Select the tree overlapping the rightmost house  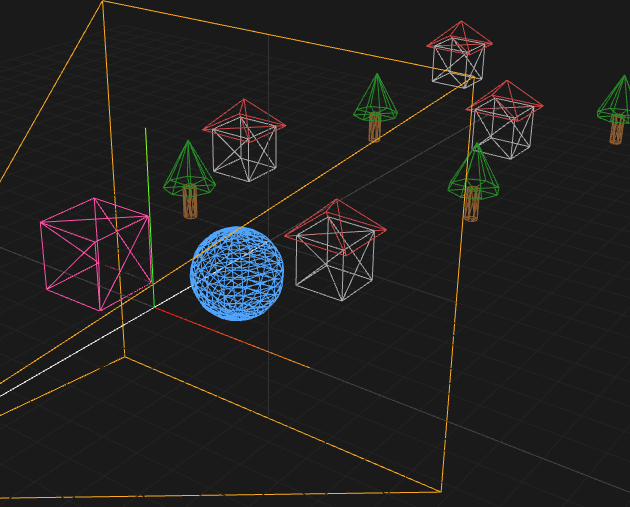tap(473, 182)
